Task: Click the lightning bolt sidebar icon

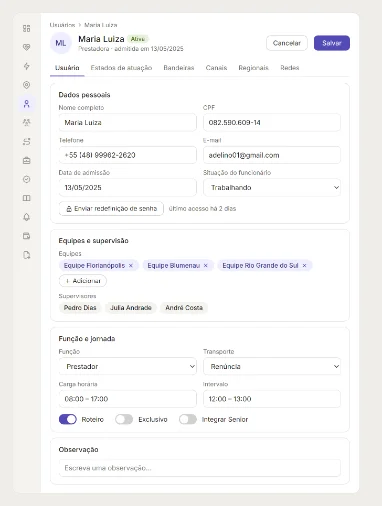Action: [27, 66]
